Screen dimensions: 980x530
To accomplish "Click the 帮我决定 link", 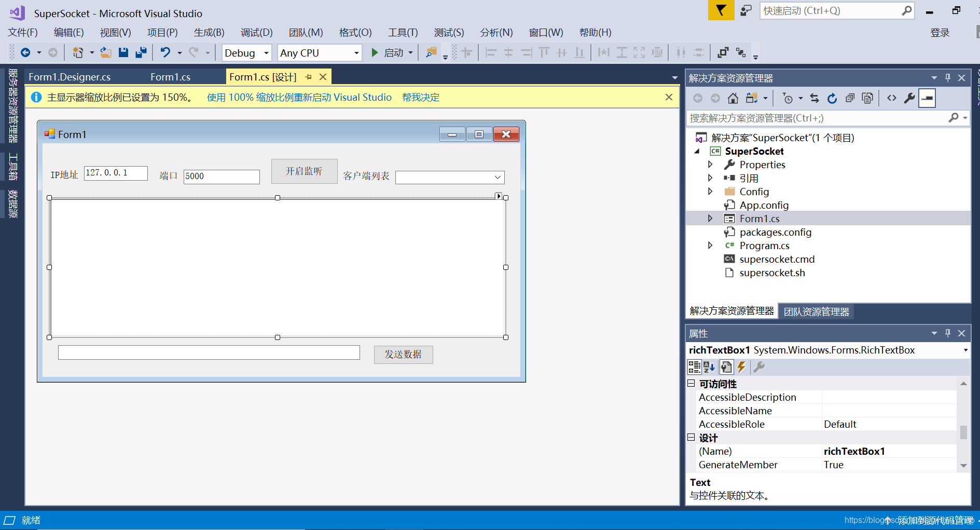I will 421,97.
